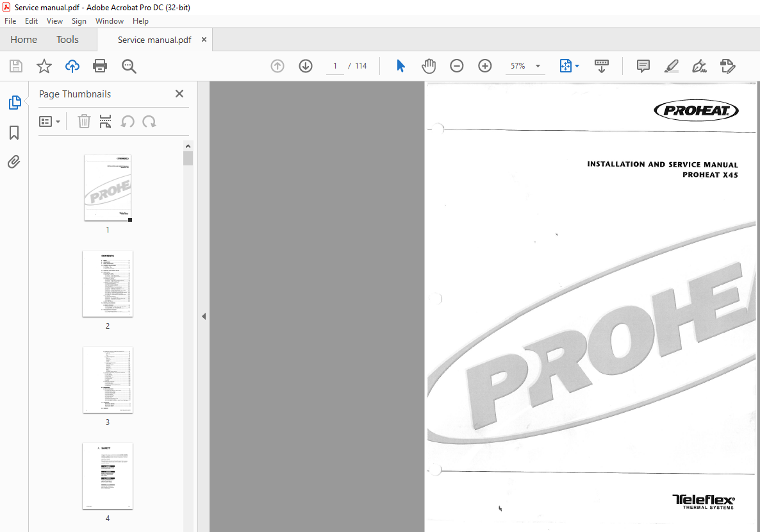Select page 4 thumbnail
Viewport: 760px width, 532px height.
coord(108,476)
